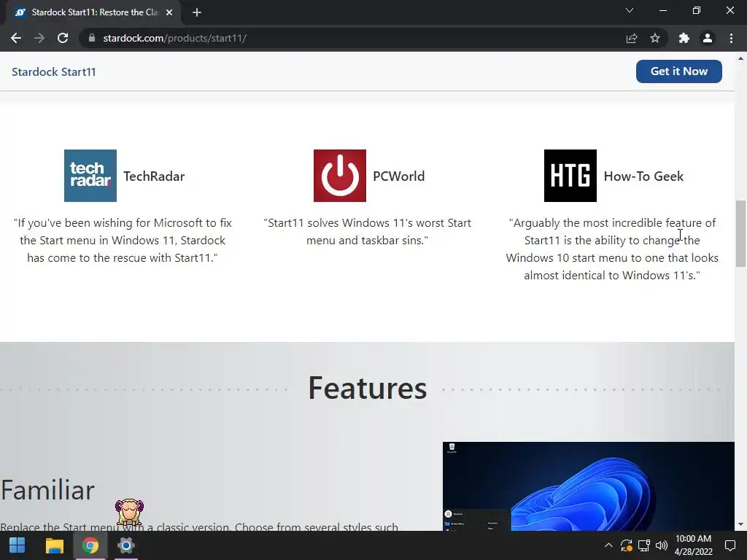
Task: Click the Get it Now button
Action: tap(679, 71)
